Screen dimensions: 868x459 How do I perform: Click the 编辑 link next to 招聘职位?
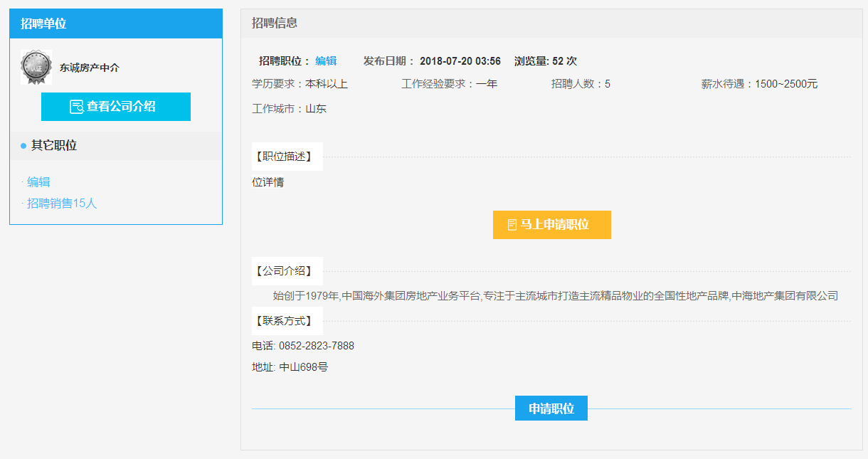[326, 61]
